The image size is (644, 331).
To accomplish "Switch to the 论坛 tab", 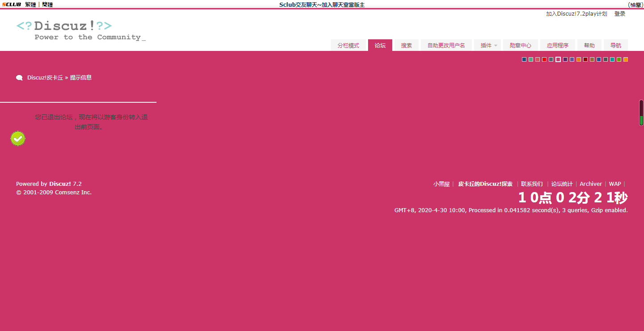I will (x=380, y=46).
